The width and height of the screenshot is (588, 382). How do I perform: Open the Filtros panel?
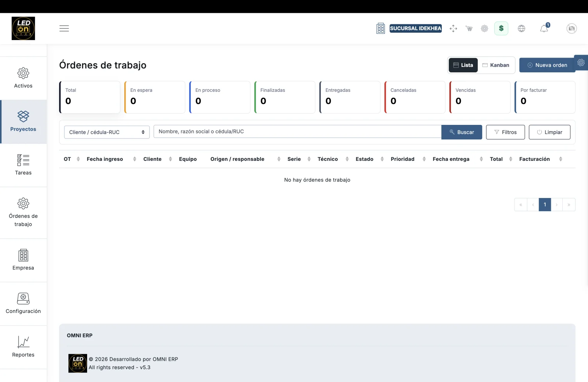coord(505,132)
